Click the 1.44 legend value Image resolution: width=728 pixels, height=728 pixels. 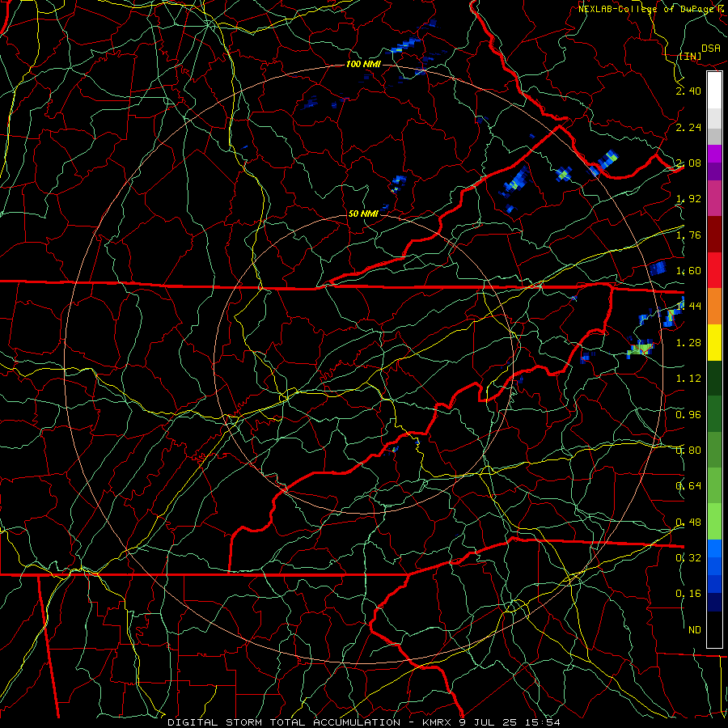coord(688,307)
